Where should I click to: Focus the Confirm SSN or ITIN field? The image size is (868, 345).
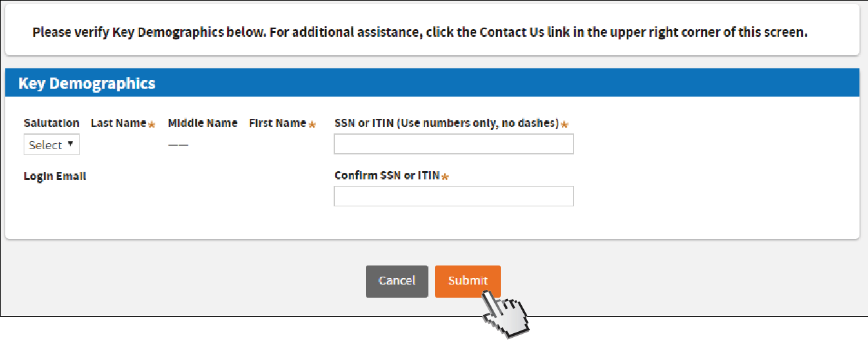pyautogui.click(x=453, y=196)
